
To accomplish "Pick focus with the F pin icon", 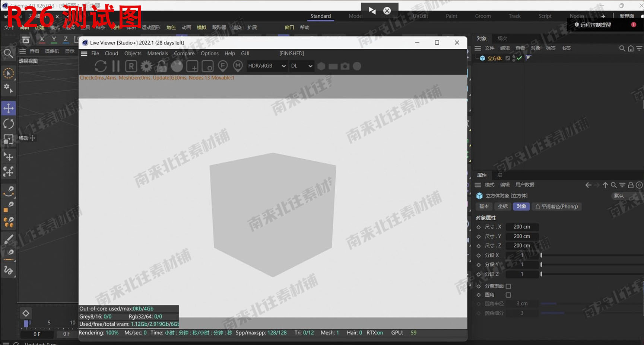I will pyautogui.click(x=223, y=66).
